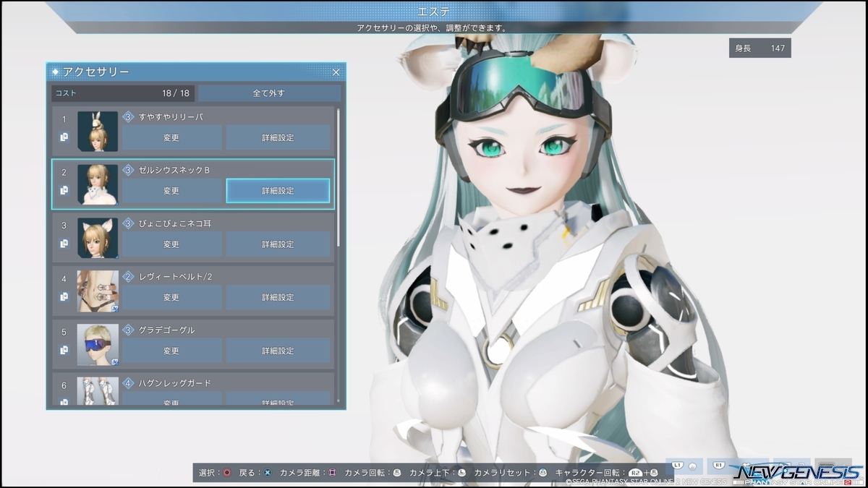The image size is (868, 488).
Task: Select the ゼルシウスネックB thumbnail
Action: [x=98, y=184]
